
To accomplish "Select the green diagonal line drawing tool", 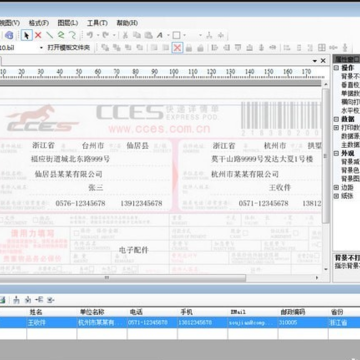I will pos(49,35).
